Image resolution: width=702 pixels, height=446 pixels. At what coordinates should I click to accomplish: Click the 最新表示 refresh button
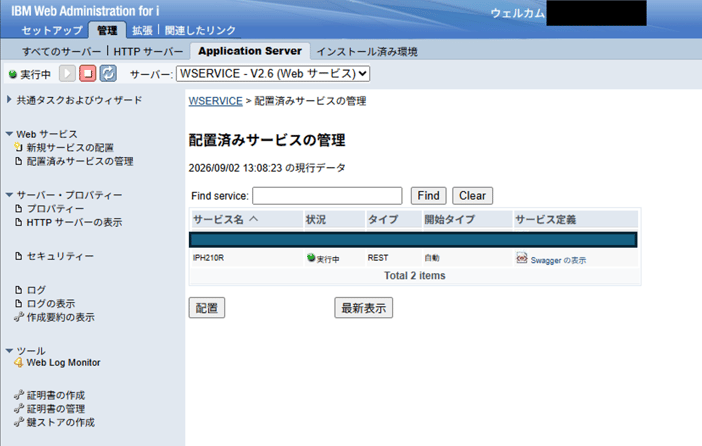(364, 308)
